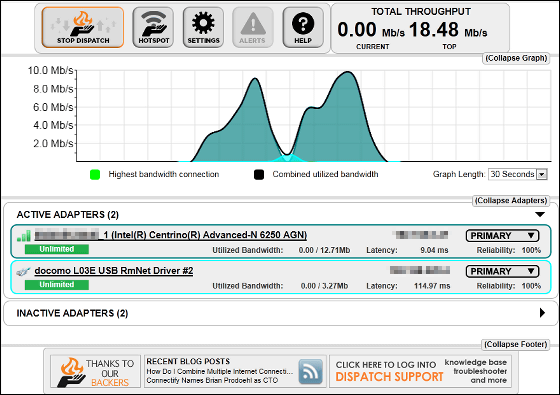
Task: Open PRIMARY dropdown for Intel Centrino adapter
Action: [502, 236]
